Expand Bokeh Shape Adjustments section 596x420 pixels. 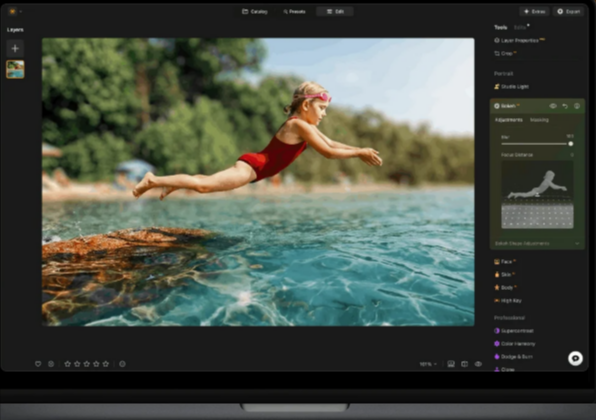(x=537, y=243)
